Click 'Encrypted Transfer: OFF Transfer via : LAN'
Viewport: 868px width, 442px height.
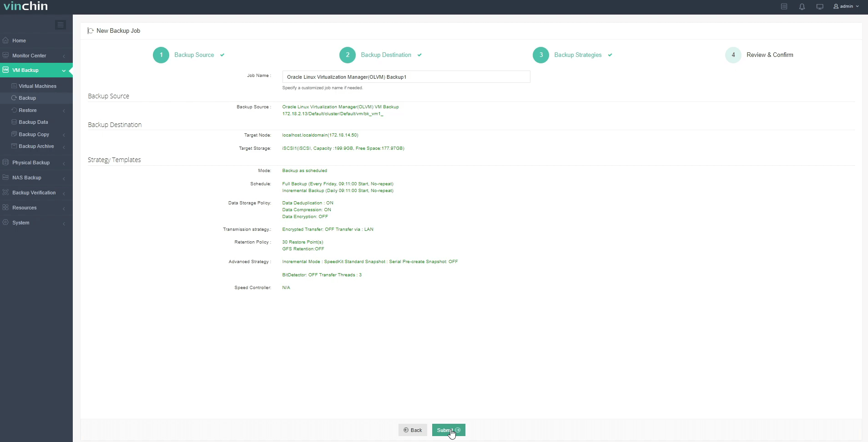pyautogui.click(x=328, y=229)
